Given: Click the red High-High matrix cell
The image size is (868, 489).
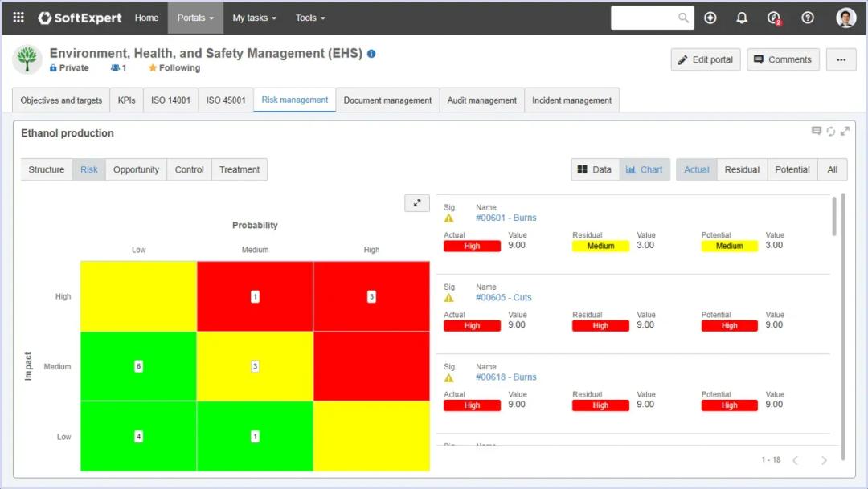Looking at the screenshot, I should click(371, 296).
